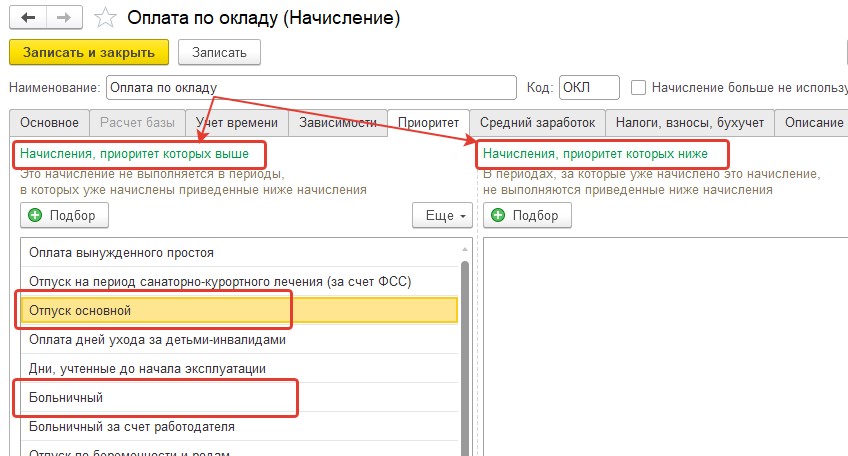Screen dimensions: 848x456
Task: Go back with the left arrow icon
Action: point(28,18)
